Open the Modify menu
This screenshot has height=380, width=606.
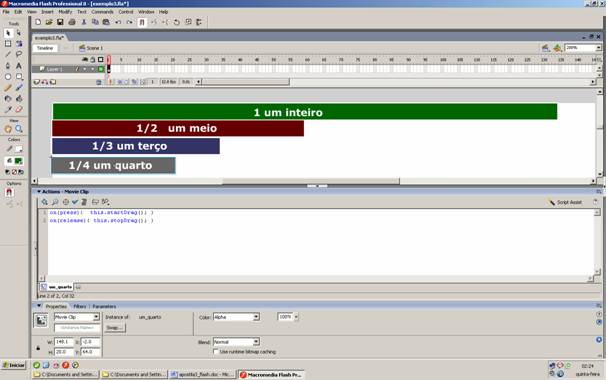(x=65, y=12)
